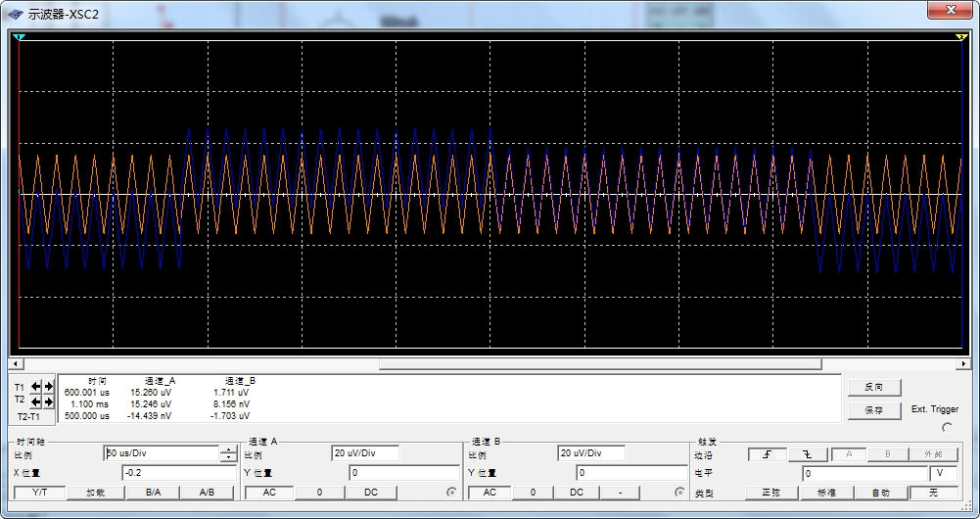Image resolution: width=980 pixels, height=519 pixels.
Task: Select falling edge trigger icon
Action: click(808, 454)
